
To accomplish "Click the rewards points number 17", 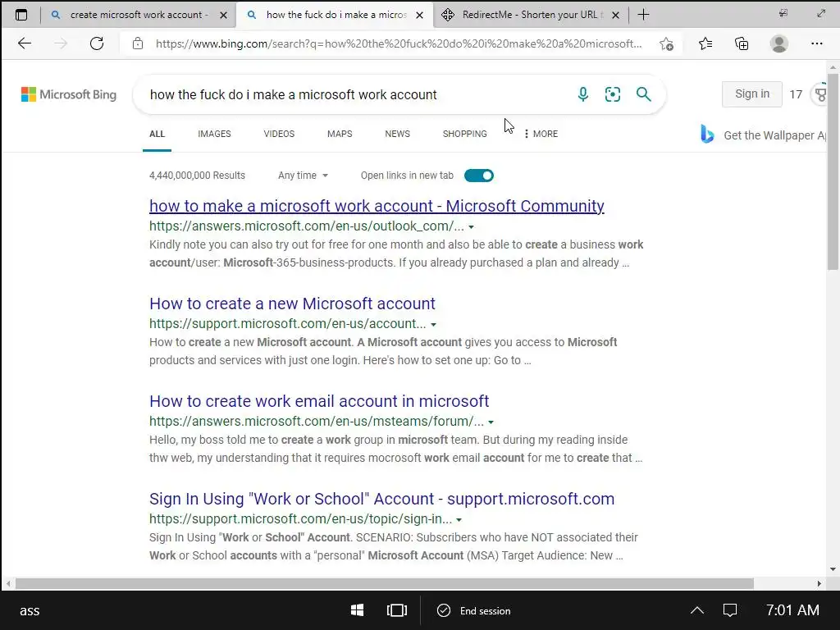I will pos(796,94).
